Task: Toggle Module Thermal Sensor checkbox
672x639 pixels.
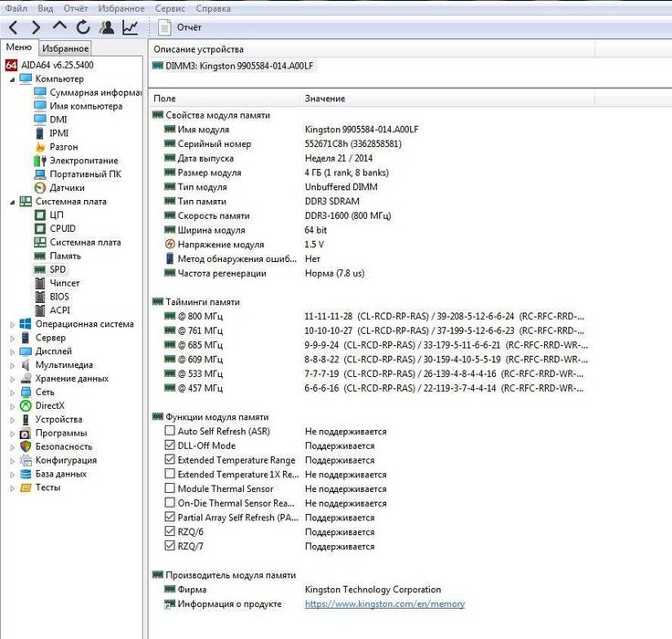Action: 170,488
